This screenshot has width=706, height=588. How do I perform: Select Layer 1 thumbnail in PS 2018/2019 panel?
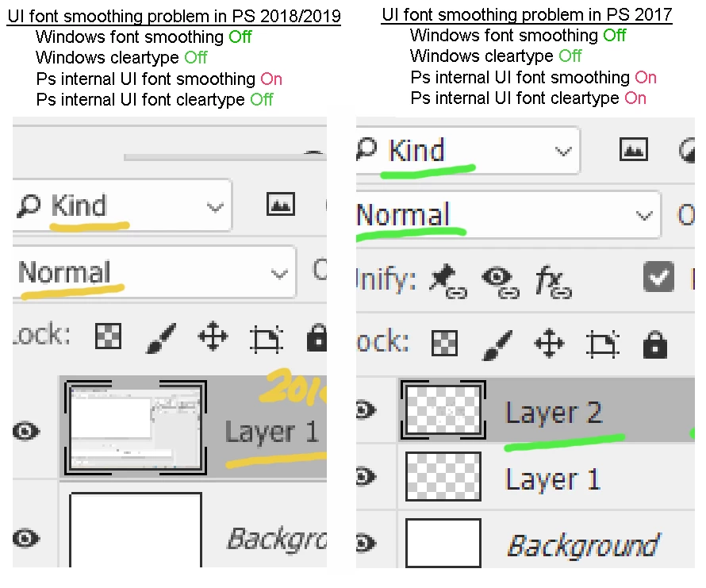pyautogui.click(x=136, y=428)
